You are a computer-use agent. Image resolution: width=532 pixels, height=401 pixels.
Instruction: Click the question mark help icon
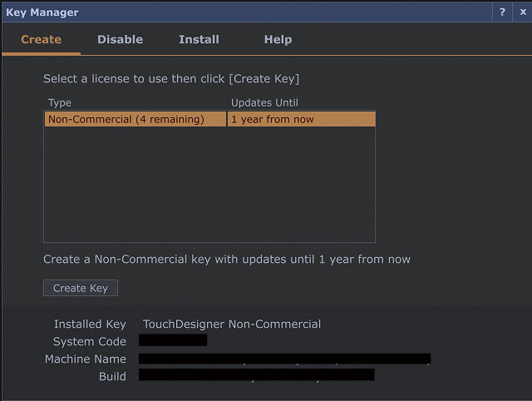coord(502,12)
